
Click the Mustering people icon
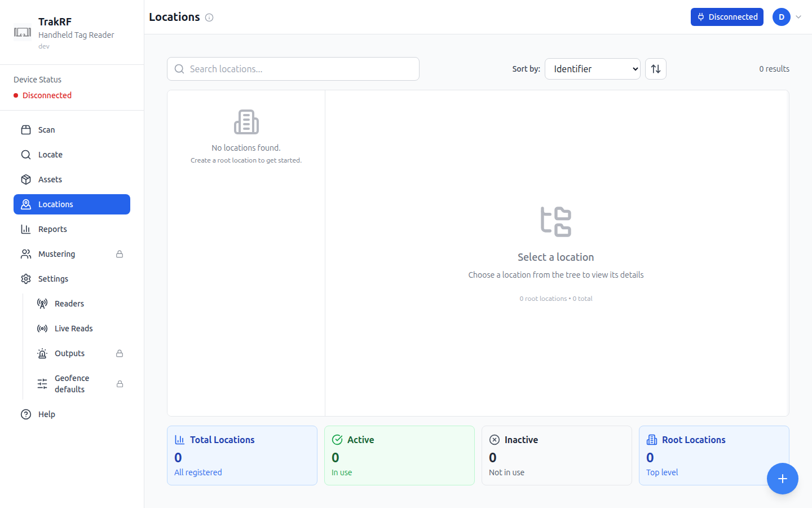[26, 254]
